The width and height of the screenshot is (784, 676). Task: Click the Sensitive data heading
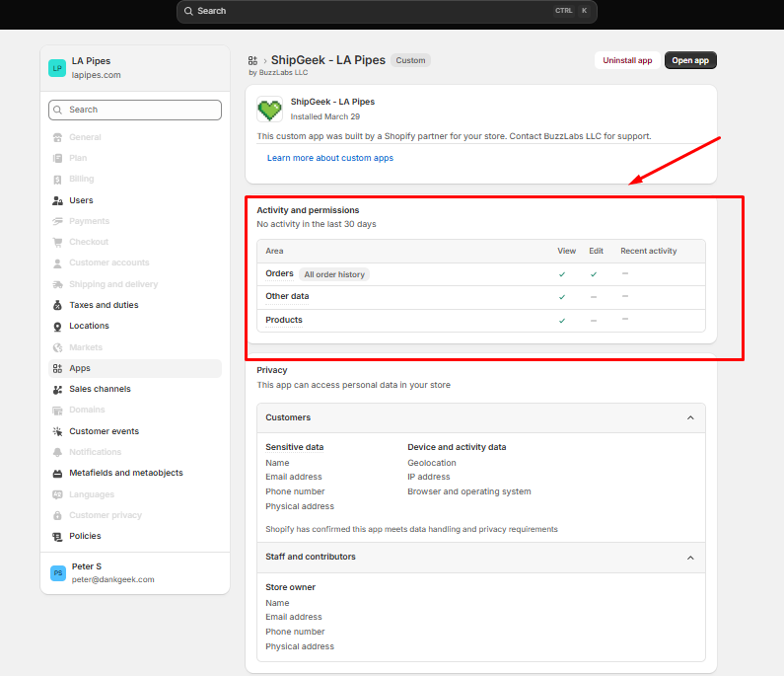[x=295, y=447]
